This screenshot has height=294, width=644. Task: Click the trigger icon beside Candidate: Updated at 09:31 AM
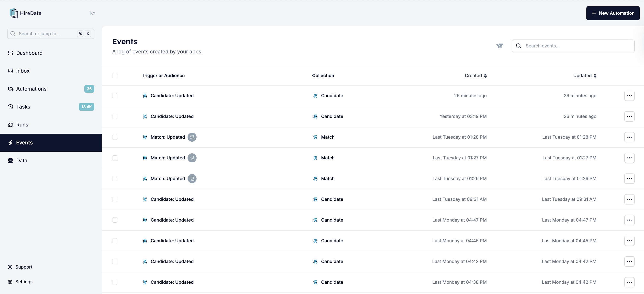tap(145, 199)
